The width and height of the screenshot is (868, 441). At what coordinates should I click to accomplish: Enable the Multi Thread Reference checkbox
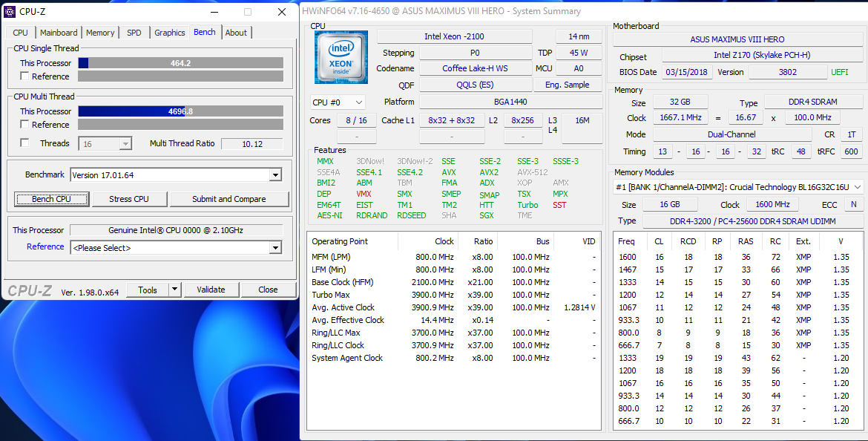pyautogui.click(x=24, y=125)
